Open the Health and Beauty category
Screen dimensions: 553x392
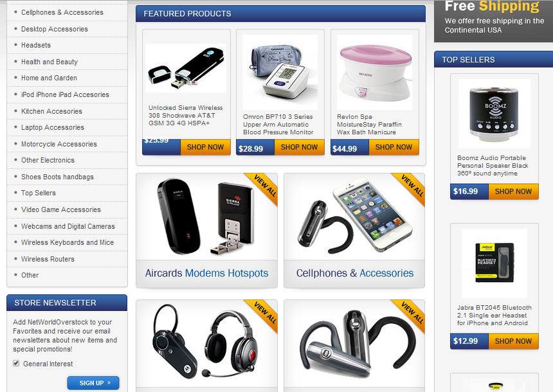50,62
